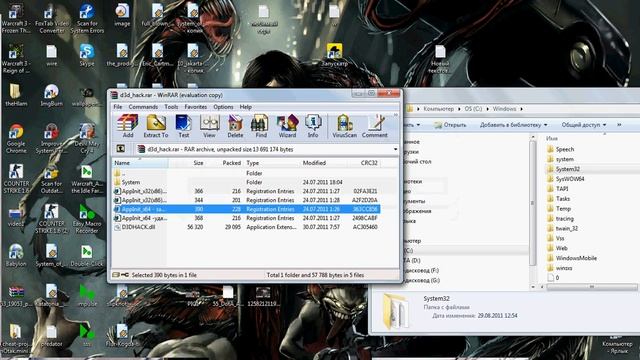
Task: Select AppInit_x32 file sized 366
Action: point(246,191)
